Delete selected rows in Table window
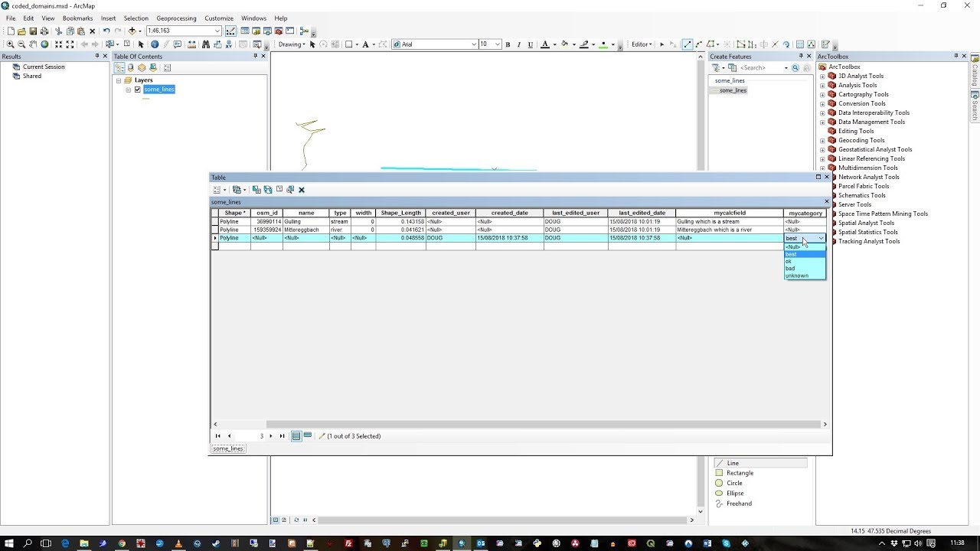The width and height of the screenshot is (980, 551). 302,190
